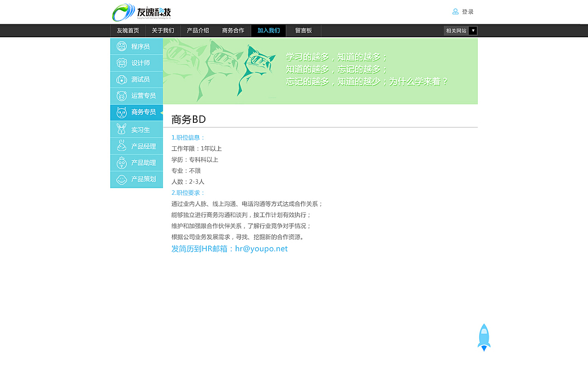Image resolution: width=588 pixels, height=368 pixels.
Task: Open the 运营专员 job listing
Action: pyautogui.click(x=136, y=96)
